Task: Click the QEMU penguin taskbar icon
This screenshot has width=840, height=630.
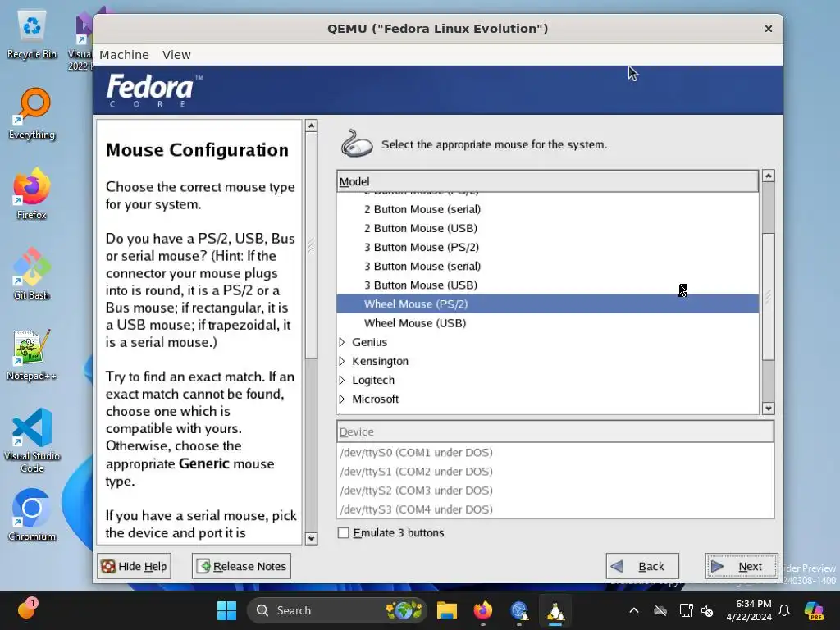Action: click(x=555, y=610)
